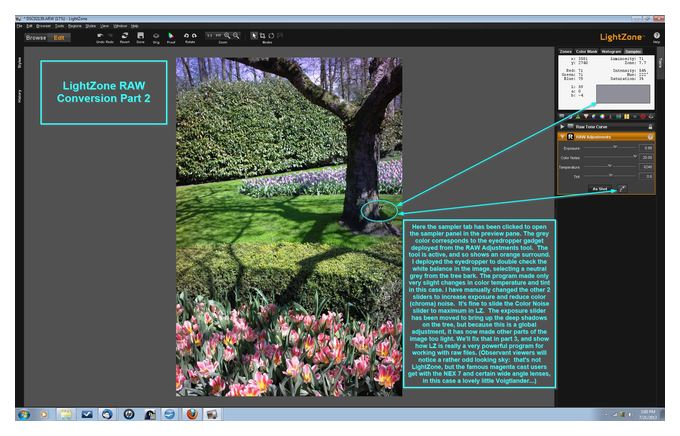Open the Histogram tab
680x436 pixels.
coord(611,51)
